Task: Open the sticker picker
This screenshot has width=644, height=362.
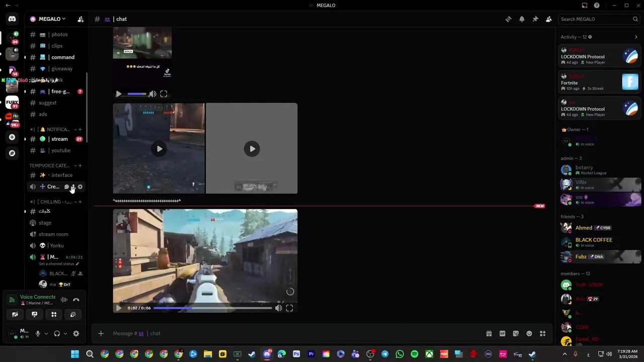Action: click(x=516, y=333)
